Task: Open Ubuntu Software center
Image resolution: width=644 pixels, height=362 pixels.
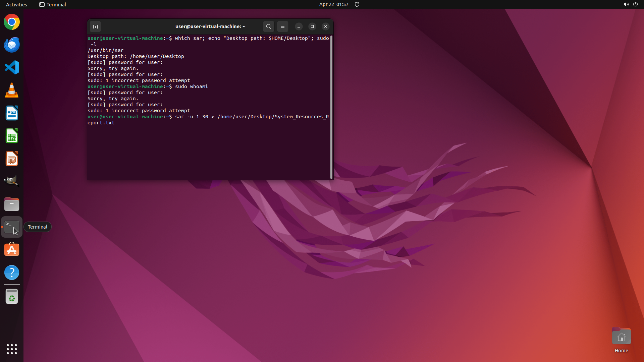Action: tap(12, 250)
